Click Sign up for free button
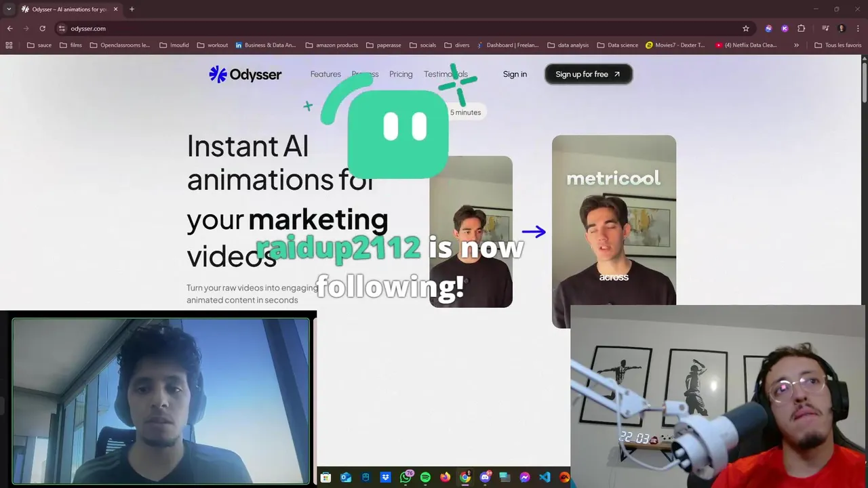868x488 pixels. coord(589,74)
